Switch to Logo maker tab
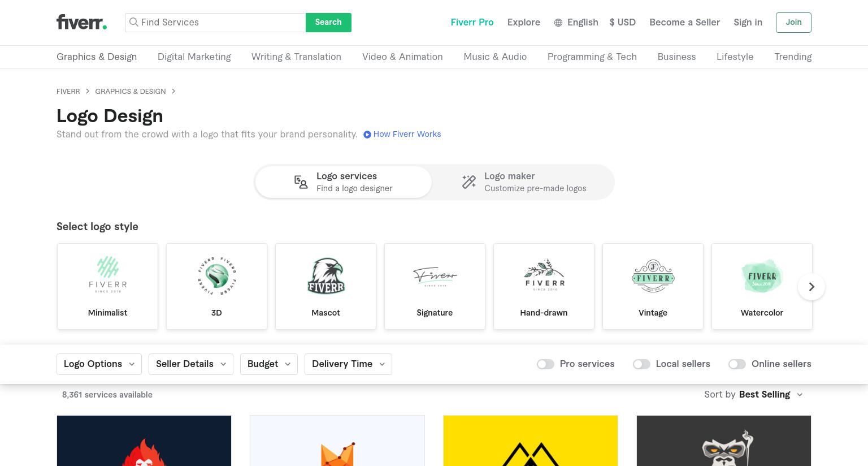868x466 pixels. click(523, 182)
